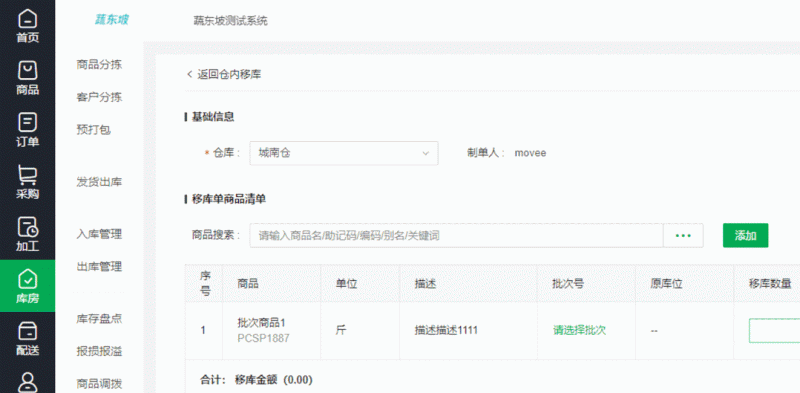Click the 蔬东坡 logo
This screenshot has height=393, width=800.
click(112, 20)
